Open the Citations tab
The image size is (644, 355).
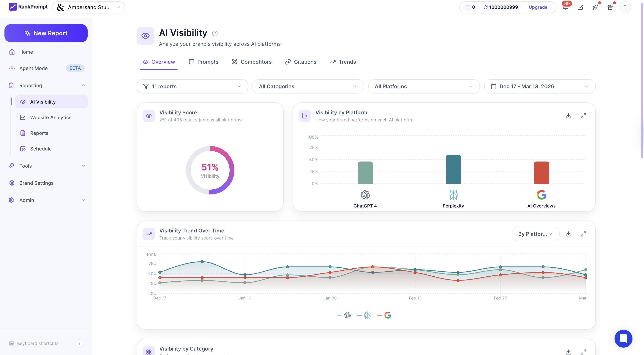(301, 62)
